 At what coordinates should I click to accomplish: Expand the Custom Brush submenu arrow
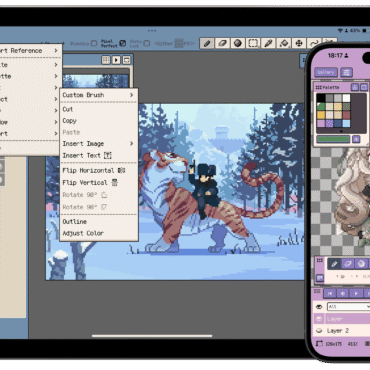(132, 95)
